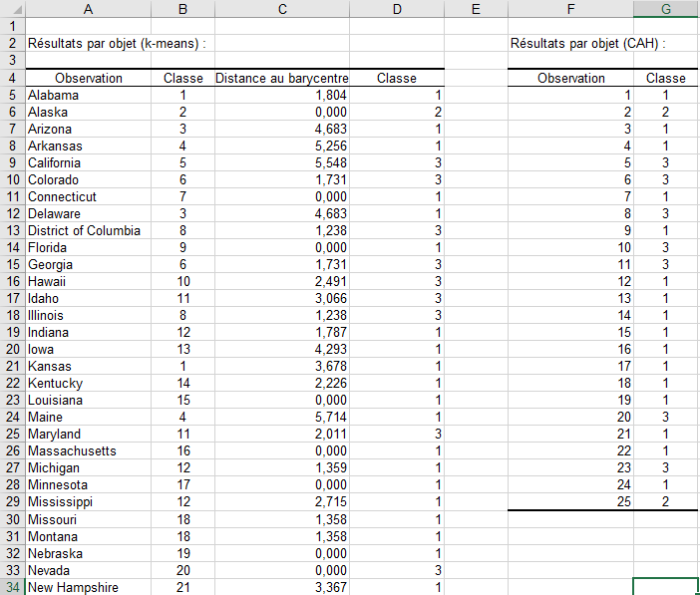Viewport: 700px width, 595px height.
Task: Click the 'Résultats par objet (CAH) :' cell
Action: tap(587, 43)
